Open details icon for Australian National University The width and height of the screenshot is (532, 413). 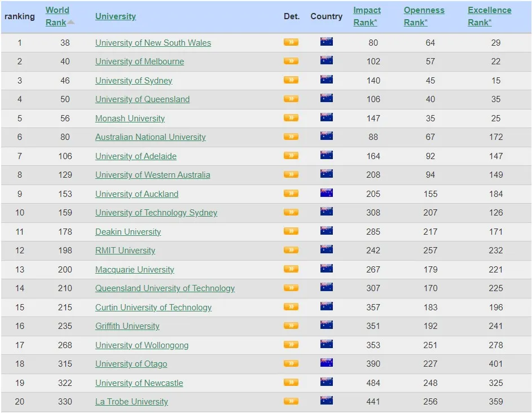[x=291, y=137]
